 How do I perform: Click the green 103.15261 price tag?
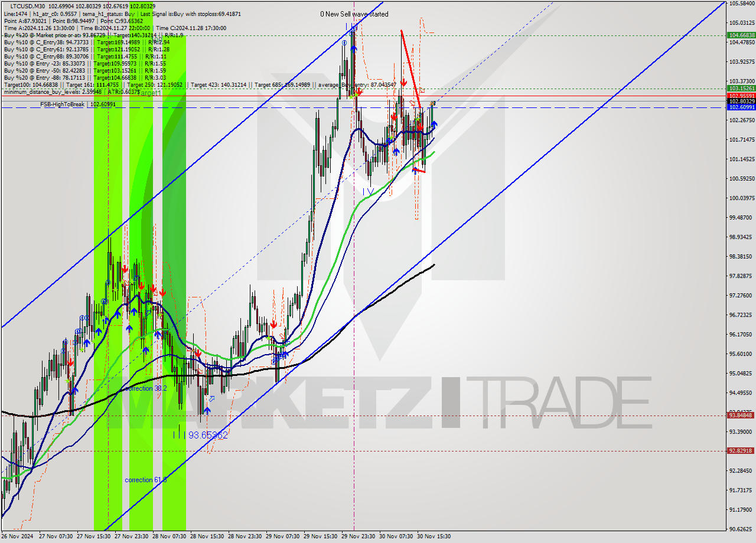click(741, 89)
